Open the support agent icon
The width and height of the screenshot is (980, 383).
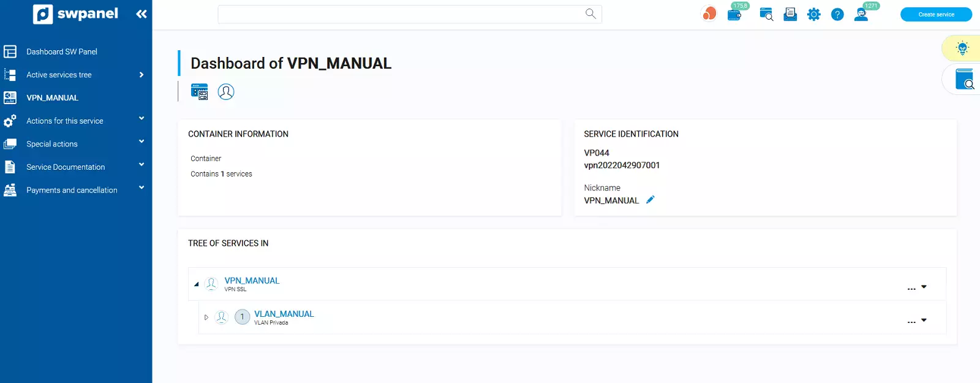click(861, 14)
